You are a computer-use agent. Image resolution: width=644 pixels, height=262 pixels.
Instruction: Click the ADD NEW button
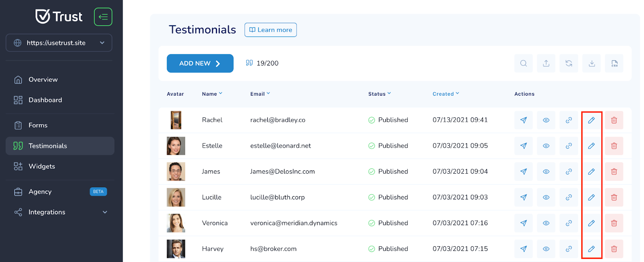tap(200, 63)
